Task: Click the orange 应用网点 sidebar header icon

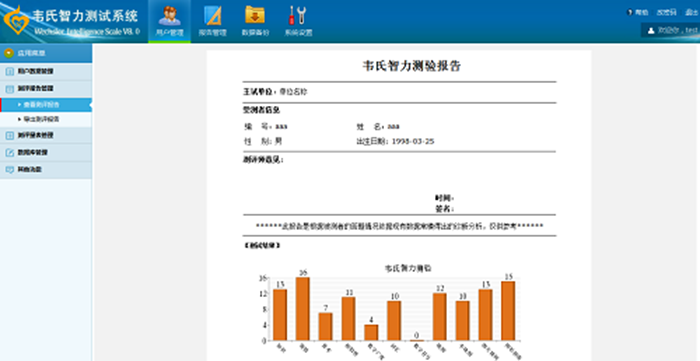Action: pos(9,54)
